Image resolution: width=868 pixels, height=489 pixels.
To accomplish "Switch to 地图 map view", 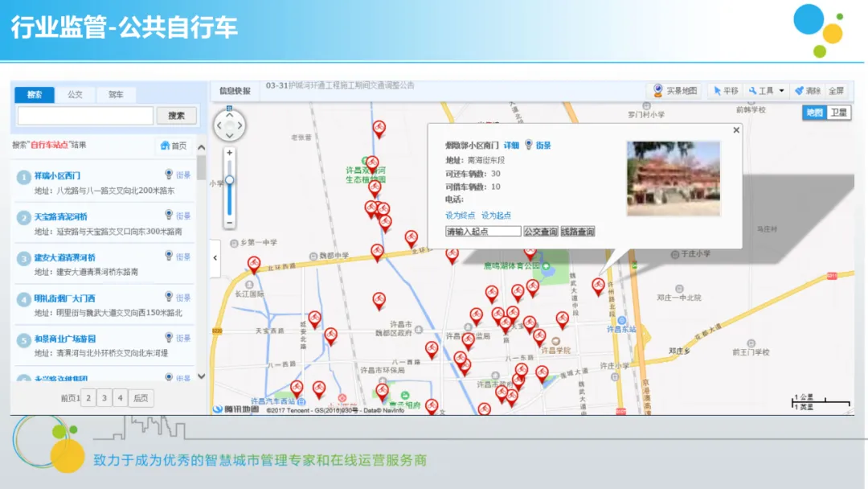I will pos(814,113).
